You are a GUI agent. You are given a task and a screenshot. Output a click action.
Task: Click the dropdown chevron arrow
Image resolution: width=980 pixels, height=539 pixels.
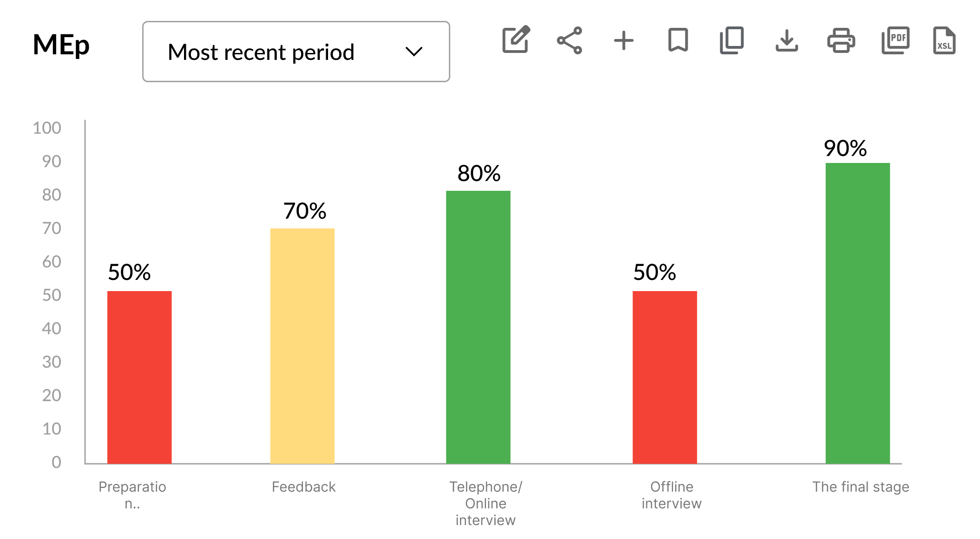[x=414, y=52]
